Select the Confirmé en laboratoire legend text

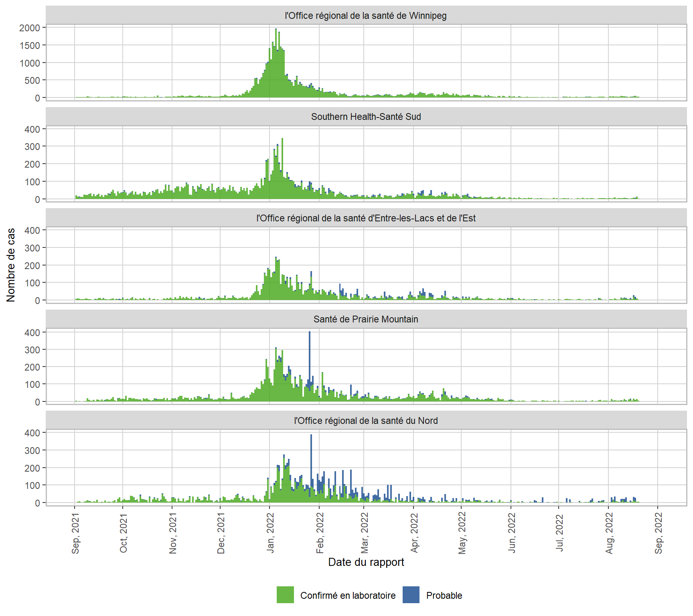(x=348, y=596)
